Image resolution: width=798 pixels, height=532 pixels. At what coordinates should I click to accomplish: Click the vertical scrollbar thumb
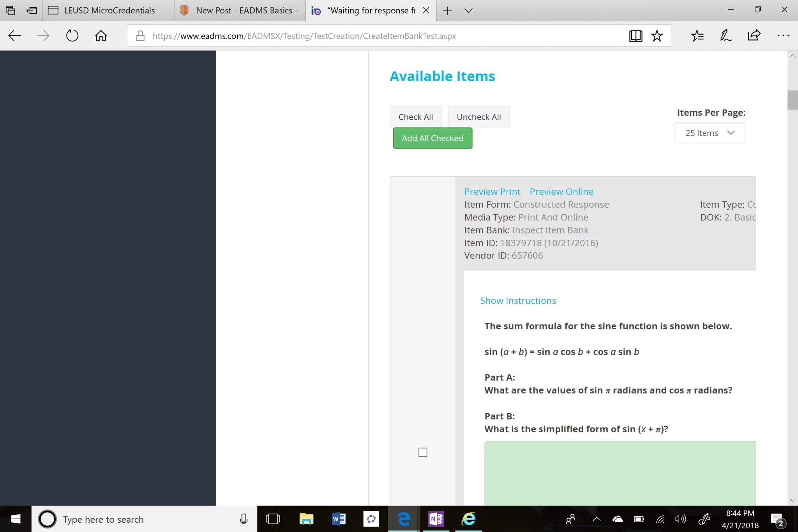point(792,100)
